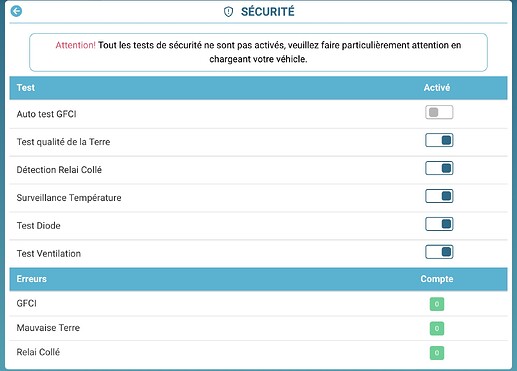Click the Mauvaise Terre count badge
This screenshot has height=371, width=517.
coord(437,328)
